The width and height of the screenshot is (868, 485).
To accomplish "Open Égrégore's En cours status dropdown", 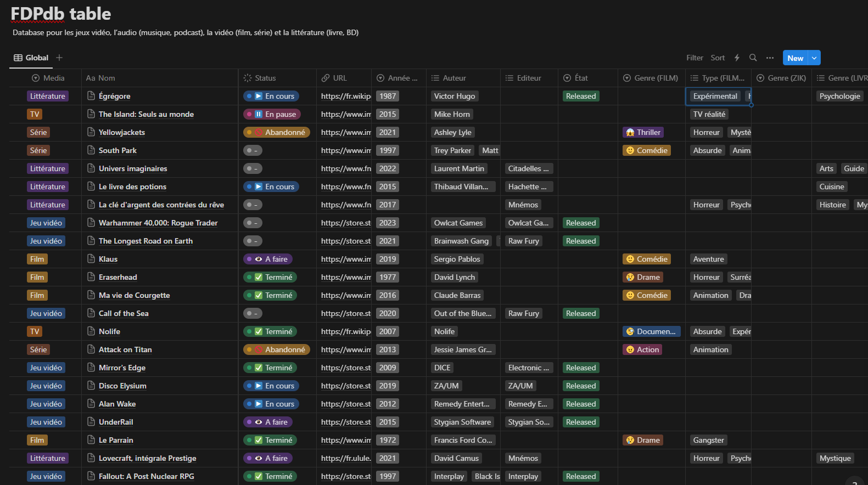I will point(271,96).
